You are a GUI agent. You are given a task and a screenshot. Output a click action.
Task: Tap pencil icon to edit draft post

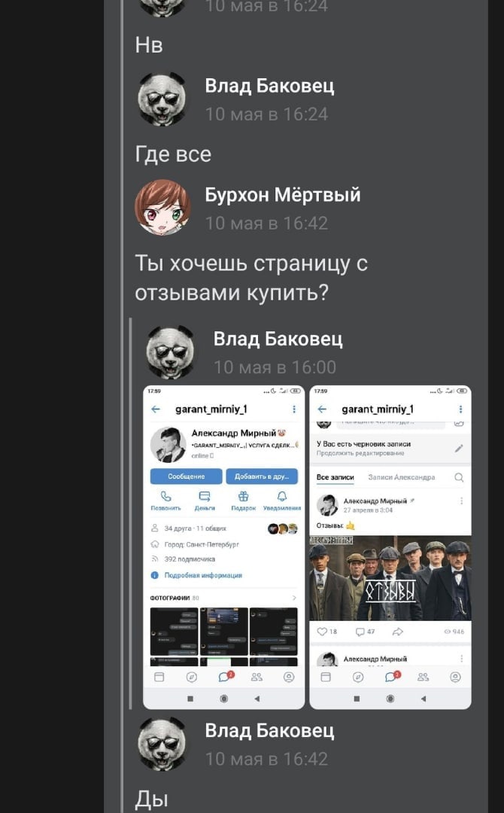coord(459,448)
